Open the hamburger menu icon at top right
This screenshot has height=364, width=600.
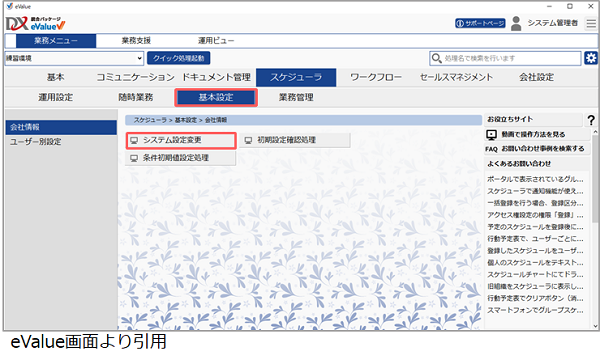[591, 24]
